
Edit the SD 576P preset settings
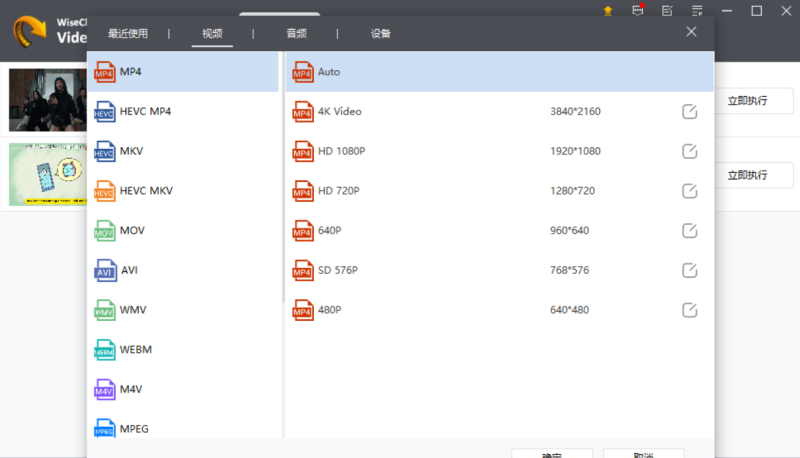point(689,270)
